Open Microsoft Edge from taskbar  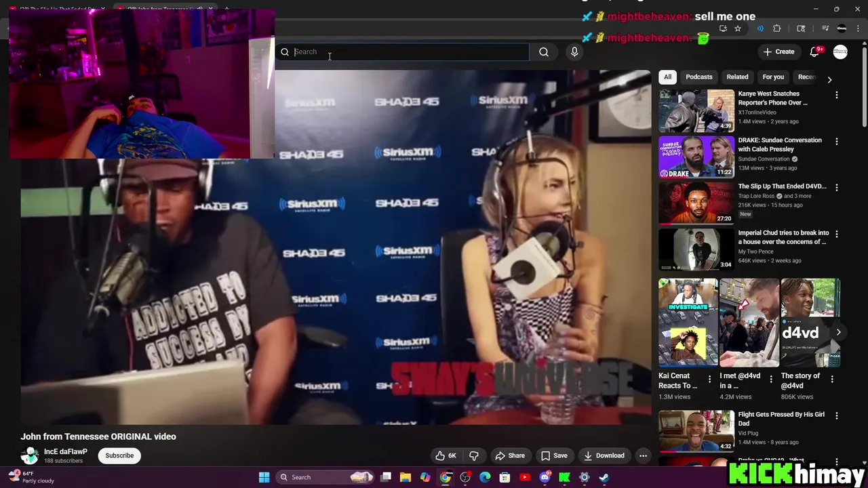pos(485,477)
